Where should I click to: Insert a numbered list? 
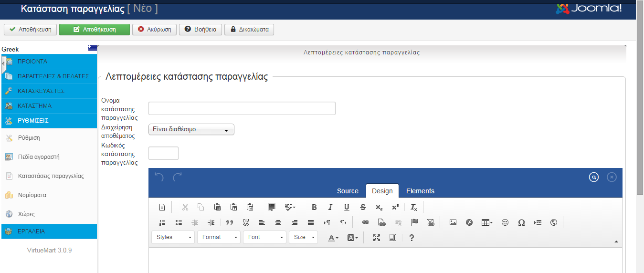(162, 222)
